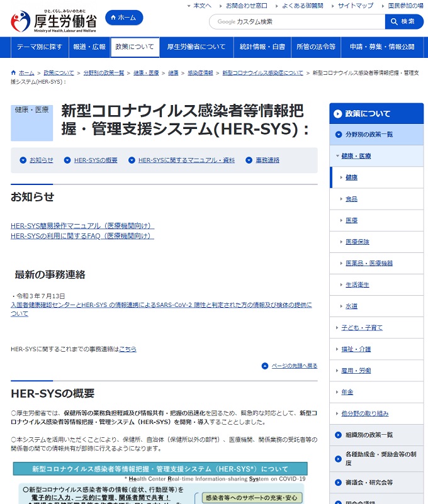Open 申請・募集・情報公開 navigation menu
This screenshot has height=504, width=428.
tap(382, 47)
